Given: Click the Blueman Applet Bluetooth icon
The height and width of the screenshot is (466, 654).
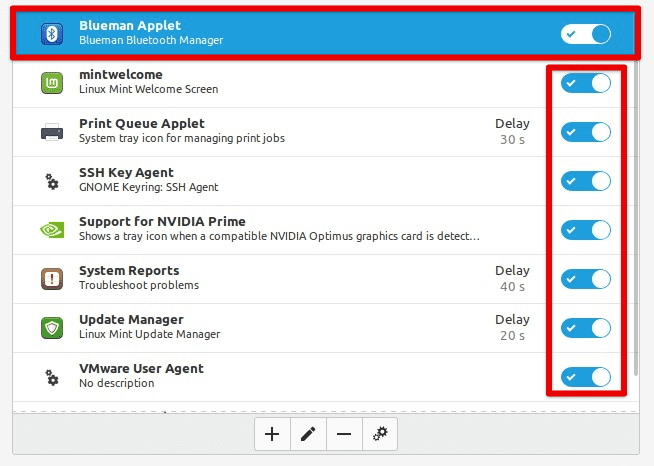Looking at the screenshot, I should (x=52, y=34).
